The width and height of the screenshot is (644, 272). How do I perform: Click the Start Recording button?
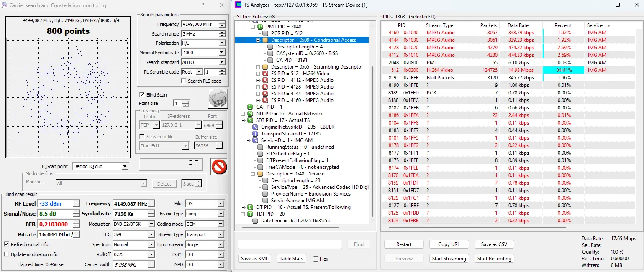click(x=494, y=259)
